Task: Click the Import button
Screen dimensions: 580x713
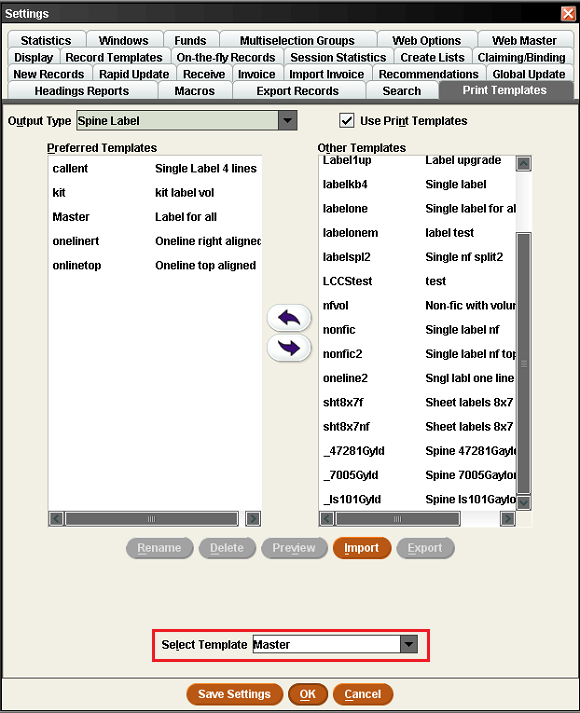Action: pos(361,548)
